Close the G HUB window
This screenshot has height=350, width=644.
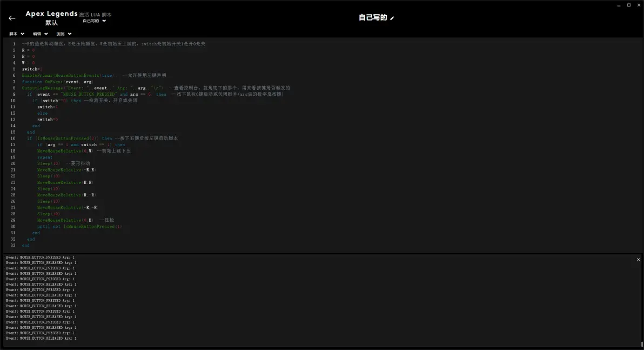[x=639, y=5]
